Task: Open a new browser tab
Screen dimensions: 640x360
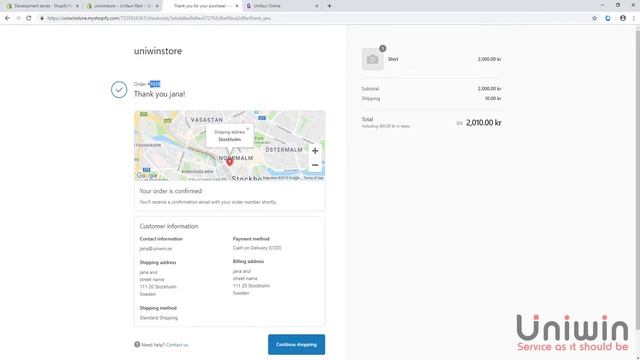Action: pos(329,6)
